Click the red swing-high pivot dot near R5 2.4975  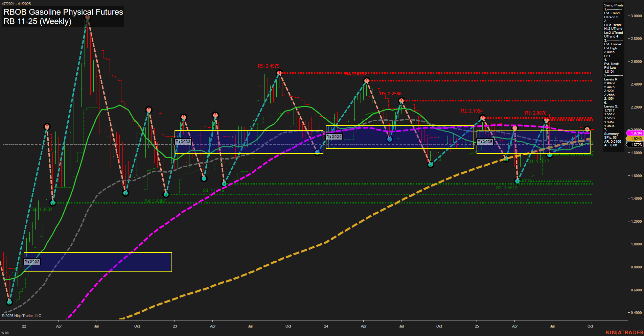pyautogui.click(x=279, y=72)
